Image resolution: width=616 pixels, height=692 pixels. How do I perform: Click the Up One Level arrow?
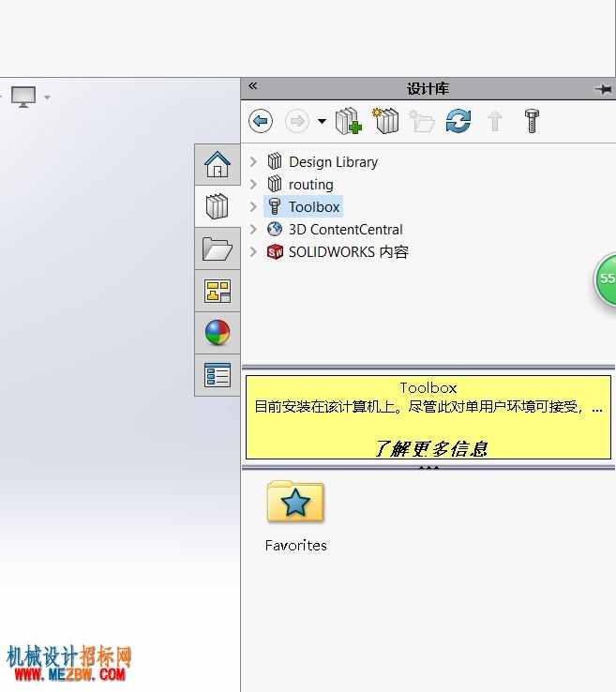tap(495, 121)
